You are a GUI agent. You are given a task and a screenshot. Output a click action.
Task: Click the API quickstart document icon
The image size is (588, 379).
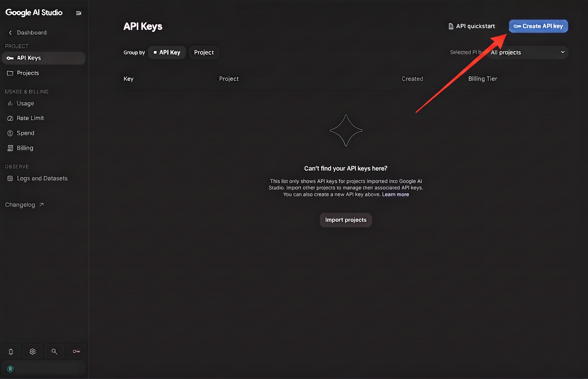451,26
